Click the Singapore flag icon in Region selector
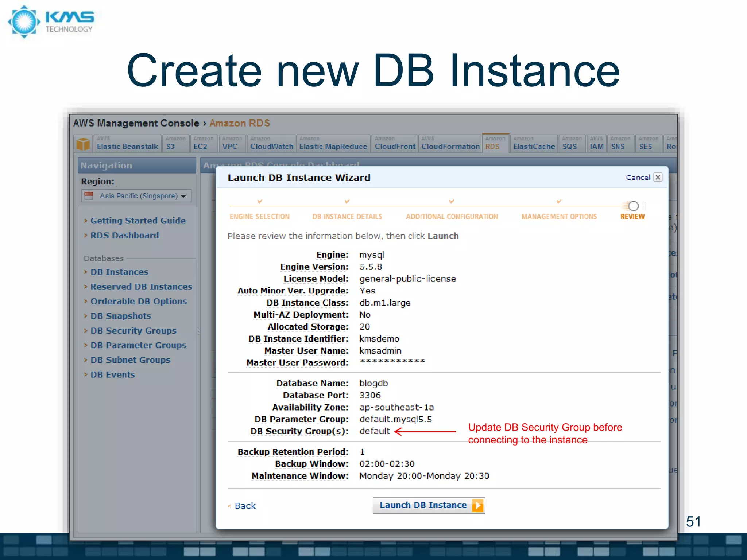The image size is (747, 560). click(x=89, y=196)
